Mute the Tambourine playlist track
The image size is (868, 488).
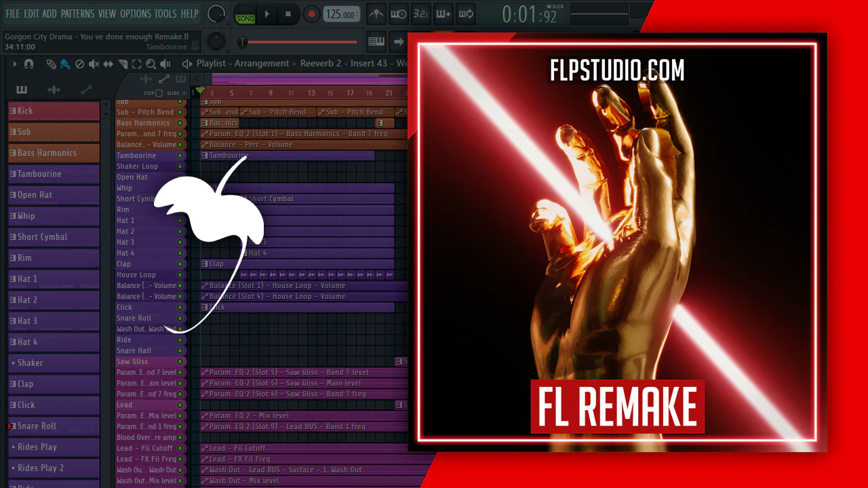pyautogui.click(x=180, y=155)
